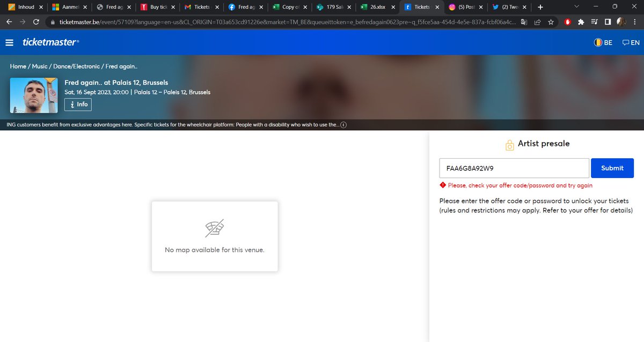Select the BE country flag option
Viewport: 644px width, 342px height.
[x=603, y=42]
